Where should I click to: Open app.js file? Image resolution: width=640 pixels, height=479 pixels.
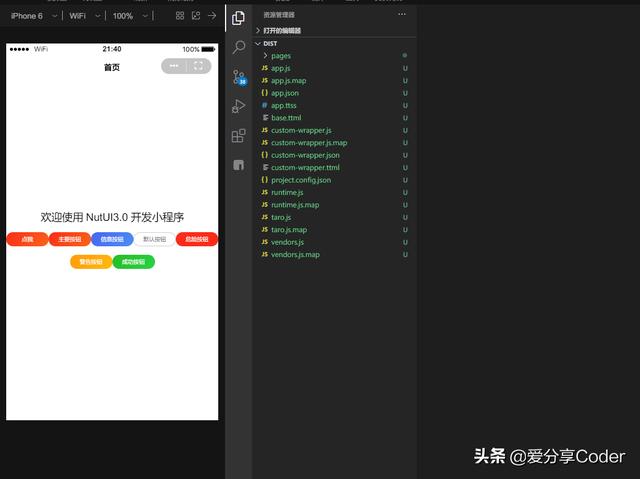(x=334, y=68)
